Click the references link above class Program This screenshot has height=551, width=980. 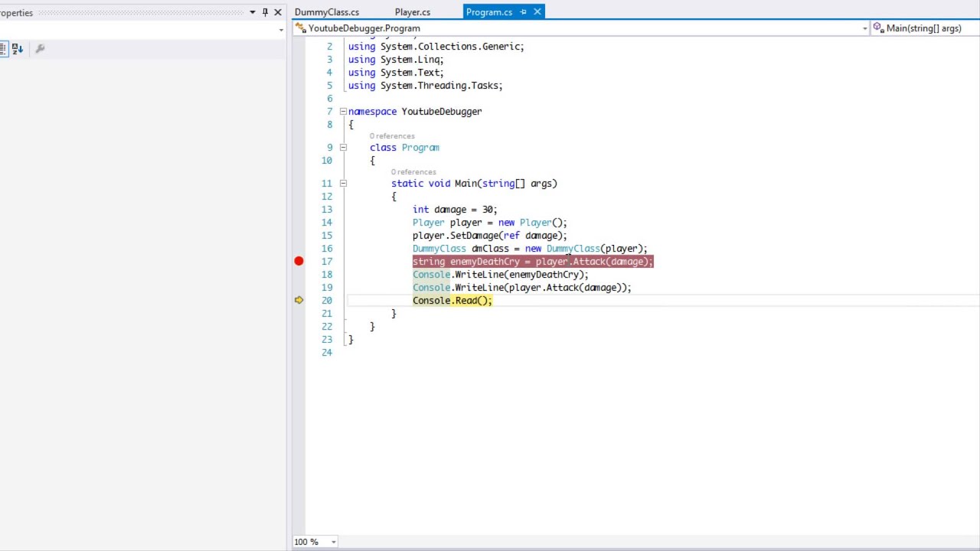392,136
